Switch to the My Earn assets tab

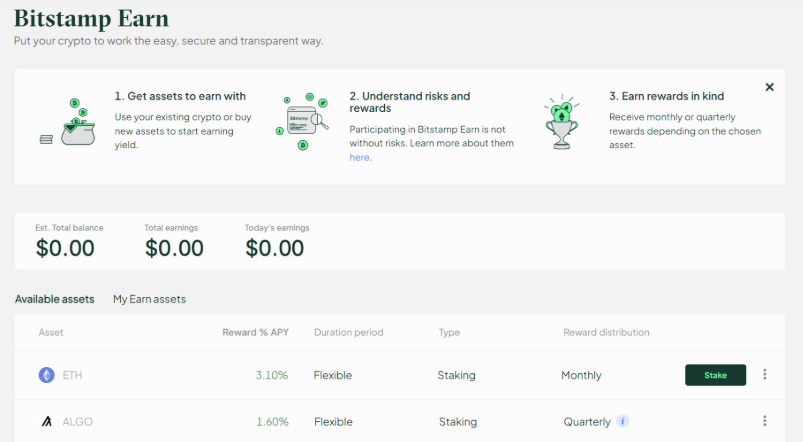tap(150, 299)
